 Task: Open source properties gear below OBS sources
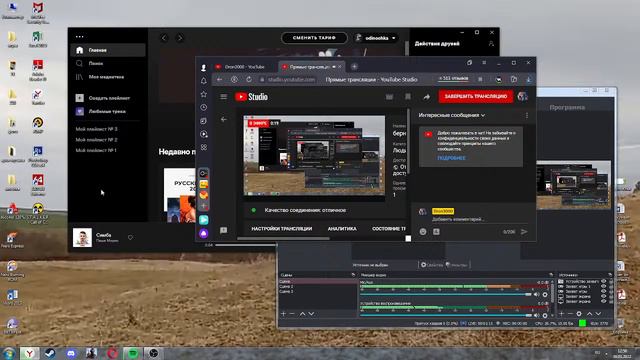(x=579, y=313)
